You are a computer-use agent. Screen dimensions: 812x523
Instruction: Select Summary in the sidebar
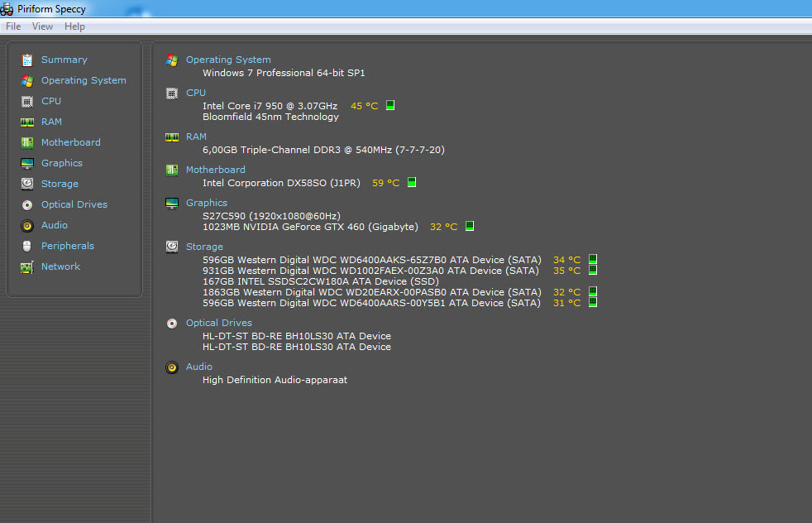64,60
